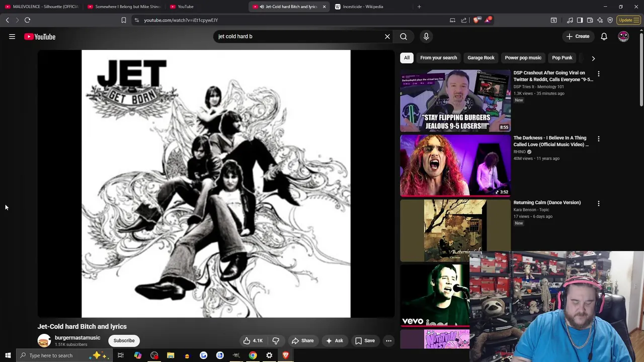Open a new browser tab
The height and width of the screenshot is (362, 644).
[419, 7]
